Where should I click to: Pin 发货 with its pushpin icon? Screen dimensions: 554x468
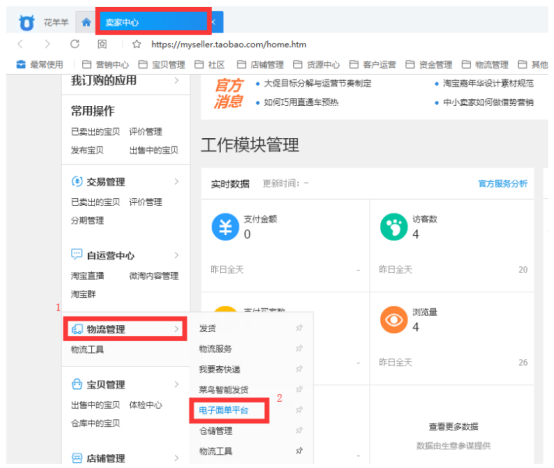(299, 328)
